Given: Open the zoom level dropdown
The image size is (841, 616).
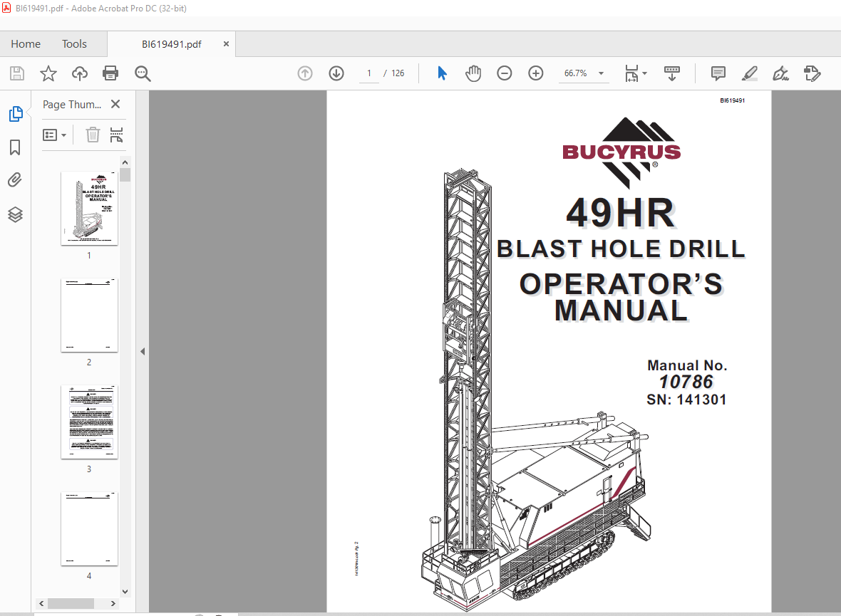Looking at the screenshot, I should pos(602,73).
